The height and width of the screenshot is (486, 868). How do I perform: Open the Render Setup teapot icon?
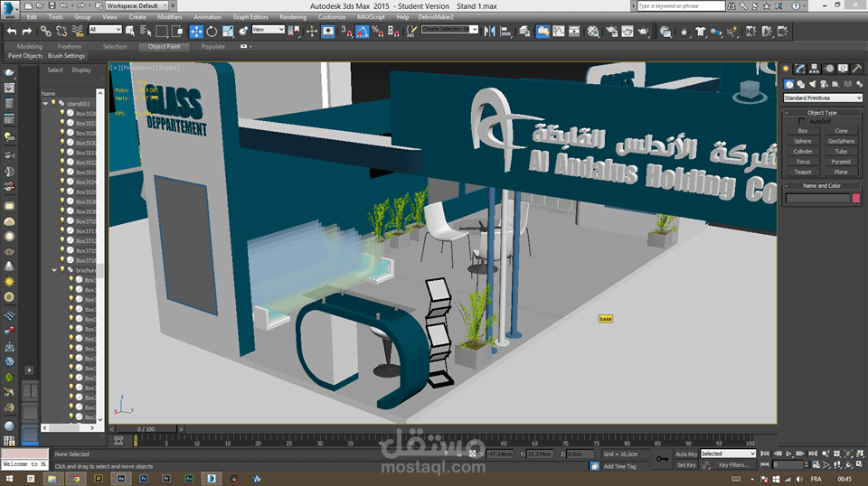pos(612,32)
